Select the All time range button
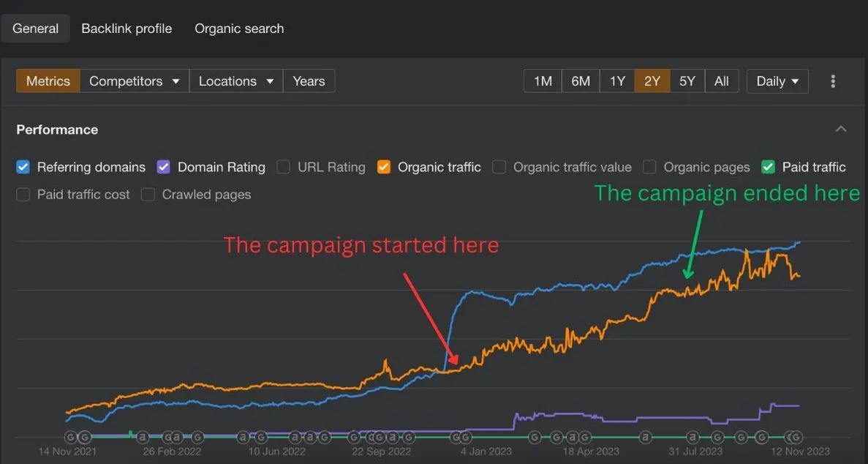This screenshot has width=868, height=464. (x=721, y=81)
